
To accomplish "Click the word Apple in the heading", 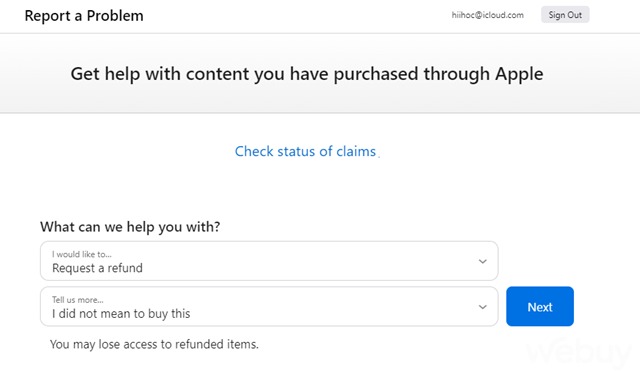I will (519, 74).
